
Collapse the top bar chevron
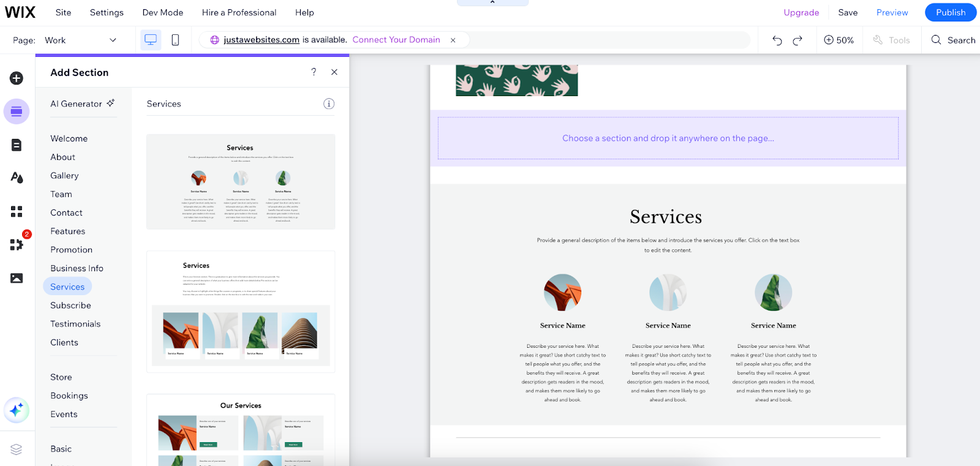tap(492, 2)
